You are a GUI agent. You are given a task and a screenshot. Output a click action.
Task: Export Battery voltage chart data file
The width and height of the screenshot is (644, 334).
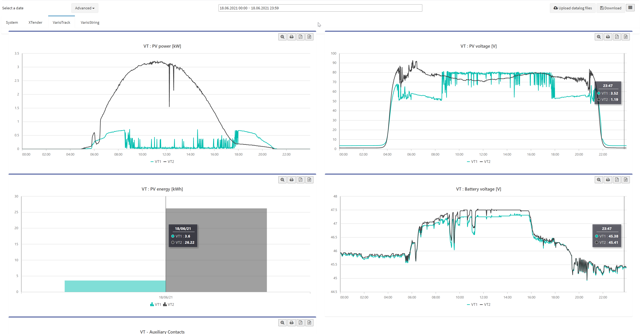626,180
